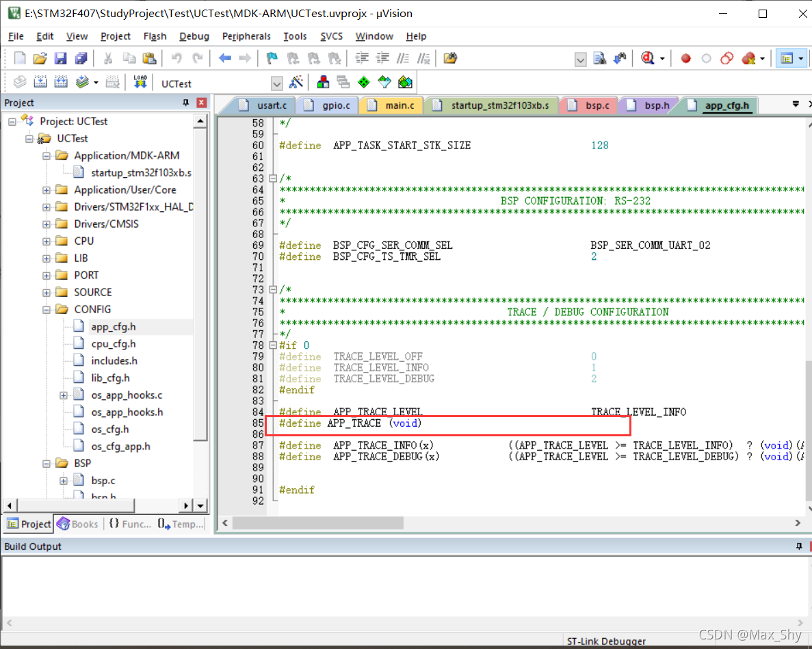Expand the os_app_hooks.c file node
The image size is (812, 649).
[x=63, y=395]
